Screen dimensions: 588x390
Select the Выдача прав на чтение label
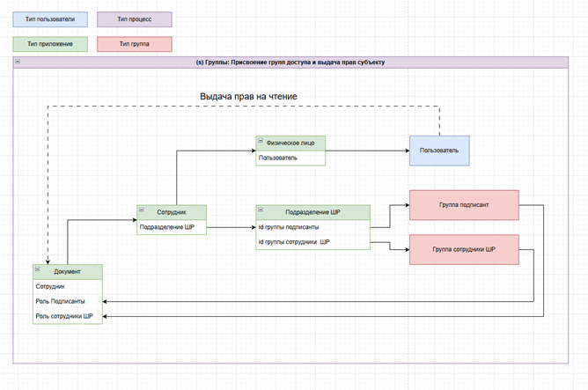tap(248, 96)
